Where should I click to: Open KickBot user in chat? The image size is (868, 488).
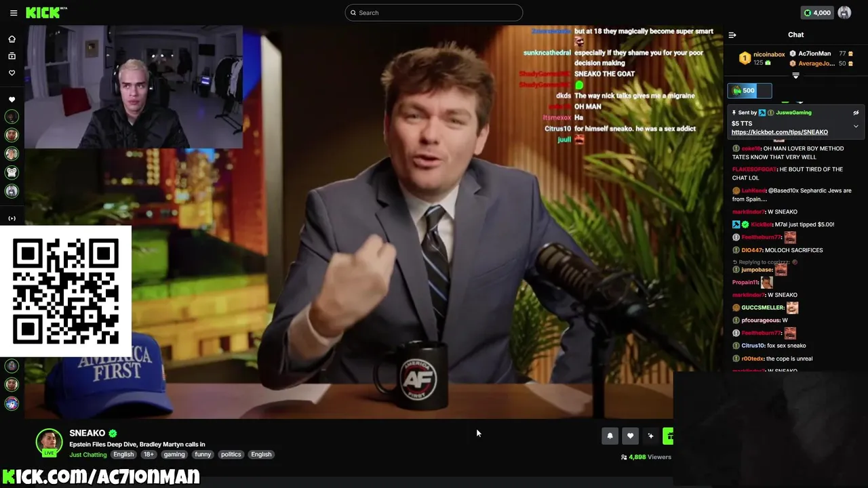point(762,224)
